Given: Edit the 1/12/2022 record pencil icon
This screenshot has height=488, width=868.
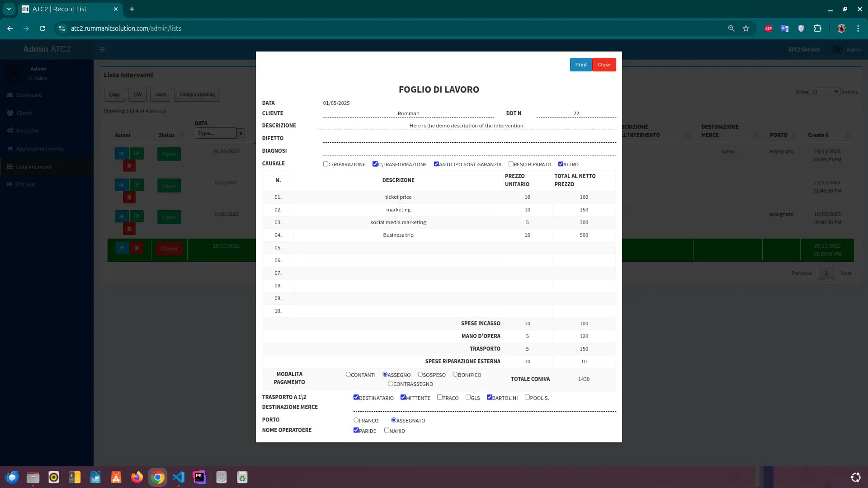Looking at the screenshot, I should pos(137,185).
